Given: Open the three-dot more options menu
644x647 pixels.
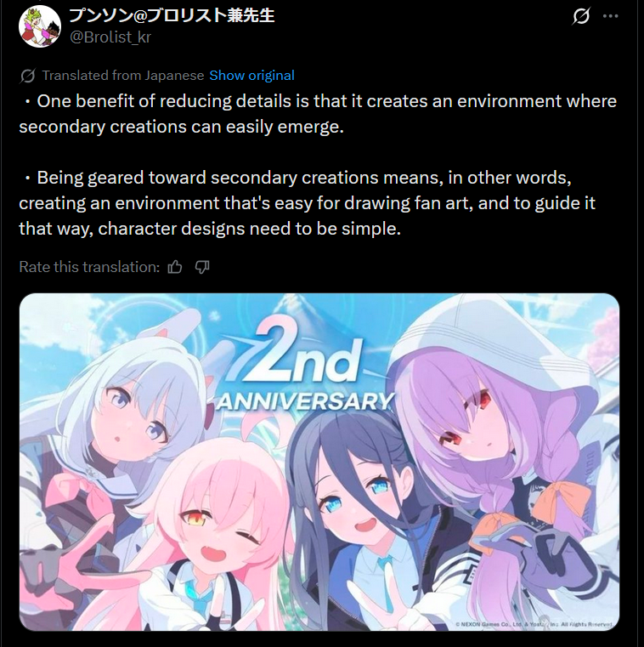Looking at the screenshot, I should (x=610, y=16).
